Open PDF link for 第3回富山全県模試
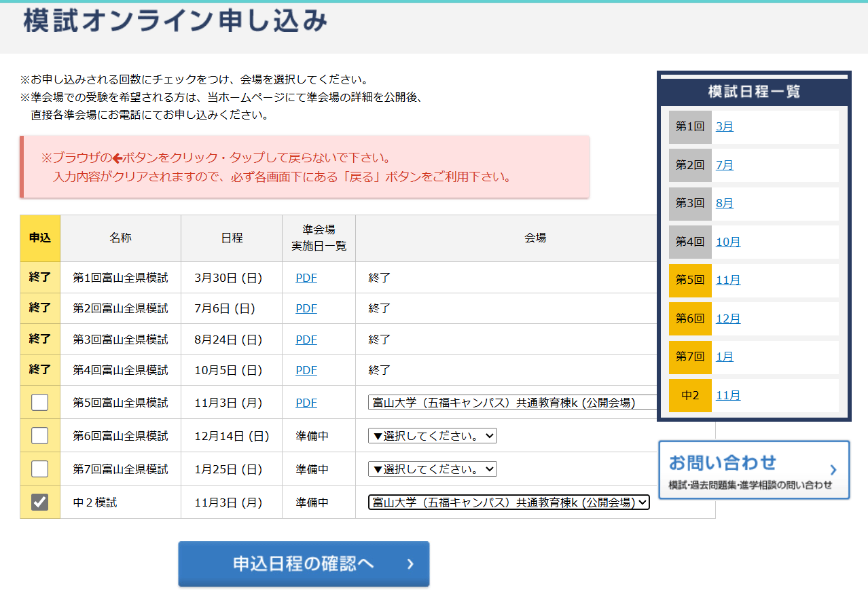 click(306, 340)
